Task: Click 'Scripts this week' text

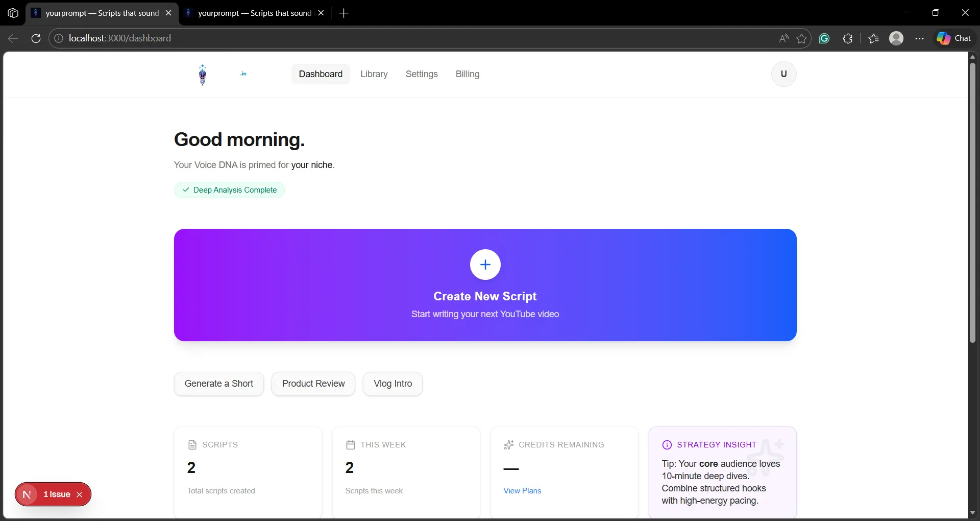Action: coord(374,491)
